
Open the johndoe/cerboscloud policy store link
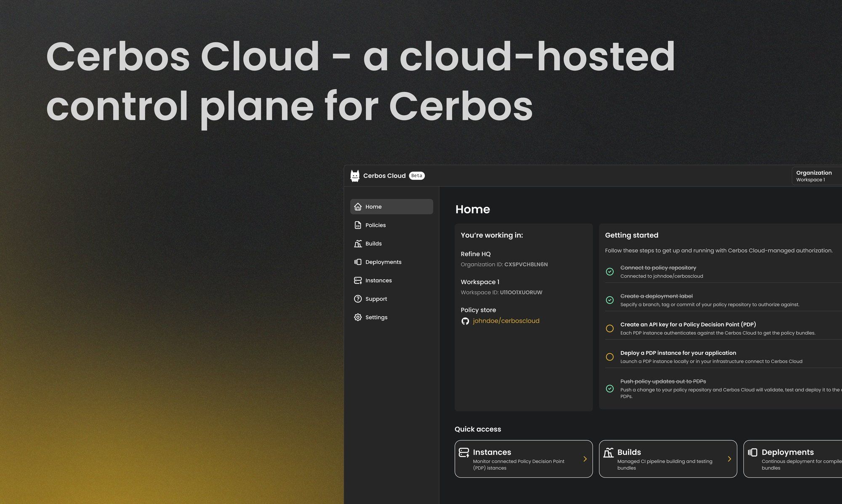pos(506,321)
